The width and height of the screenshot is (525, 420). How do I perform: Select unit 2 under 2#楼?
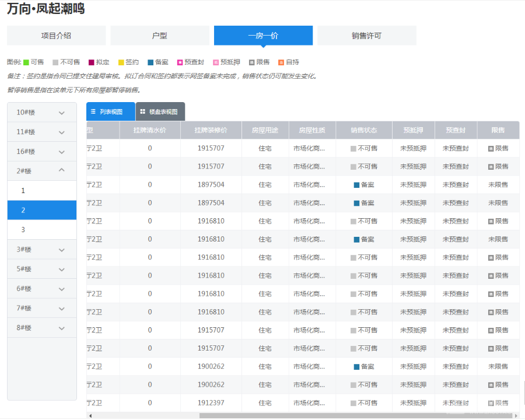(42, 211)
